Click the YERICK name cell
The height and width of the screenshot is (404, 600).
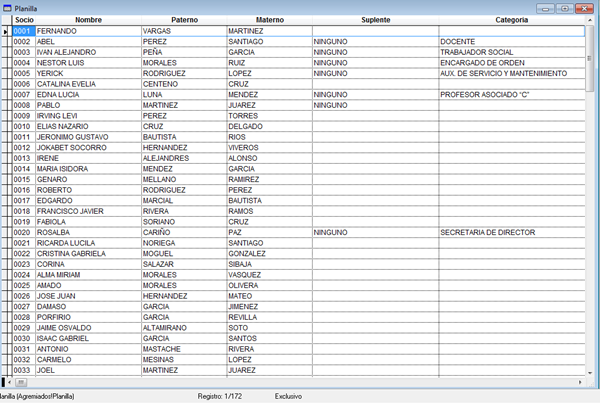[88, 73]
